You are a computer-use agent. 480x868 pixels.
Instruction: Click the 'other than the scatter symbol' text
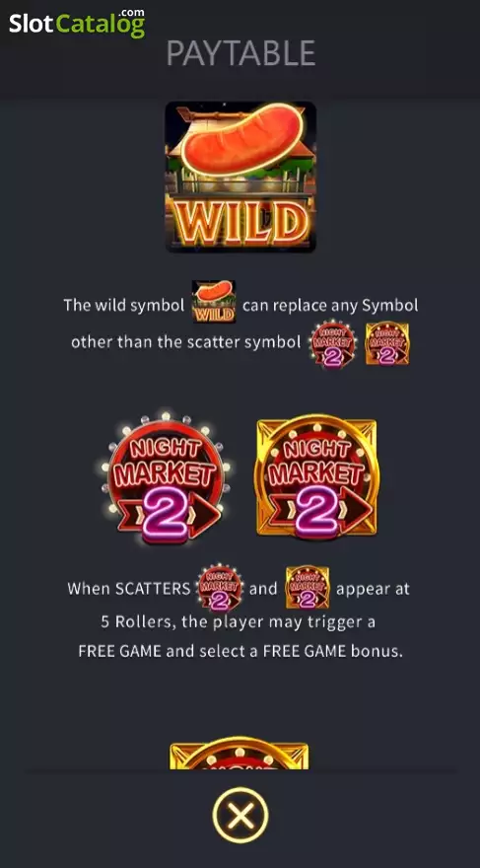click(x=186, y=342)
